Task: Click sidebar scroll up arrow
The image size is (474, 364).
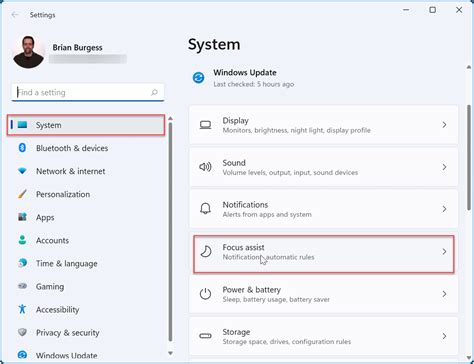Action: [x=170, y=118]
